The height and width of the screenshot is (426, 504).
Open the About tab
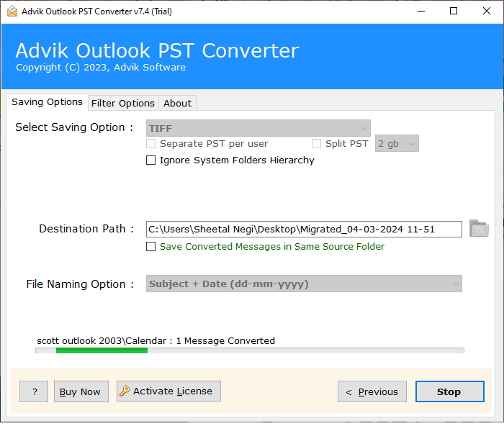click(x=177, y=103)
